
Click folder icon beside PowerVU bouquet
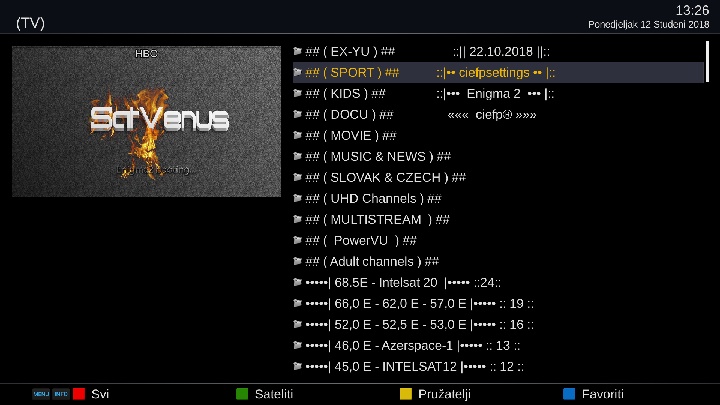[x=298, y=241]
